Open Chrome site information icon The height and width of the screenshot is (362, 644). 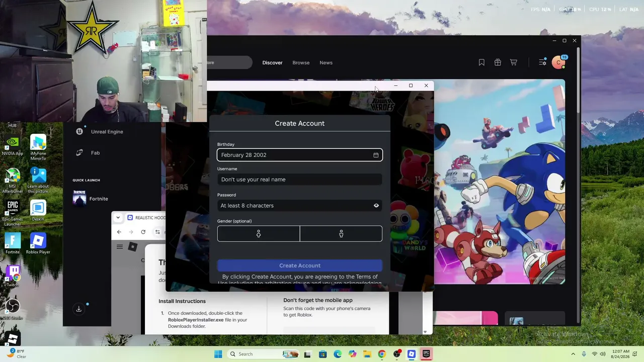tap(157, 232)
